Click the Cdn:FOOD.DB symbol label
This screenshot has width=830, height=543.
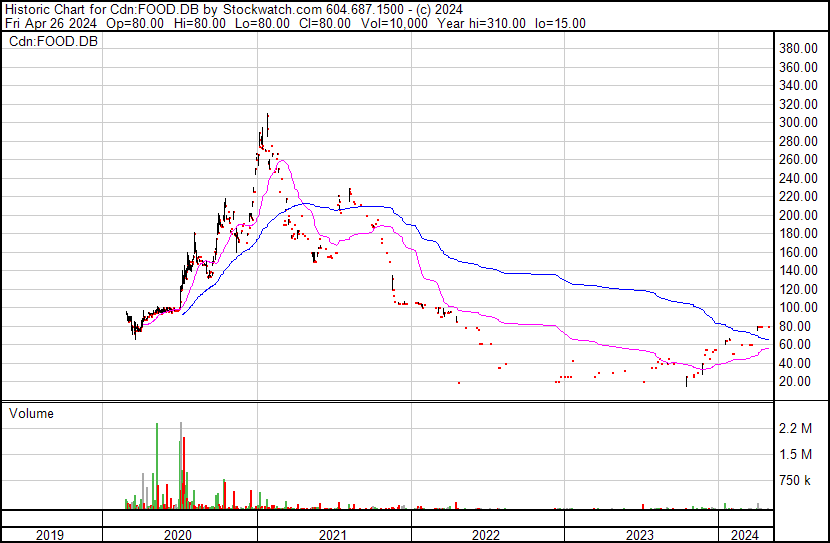[x=52, y=42]
